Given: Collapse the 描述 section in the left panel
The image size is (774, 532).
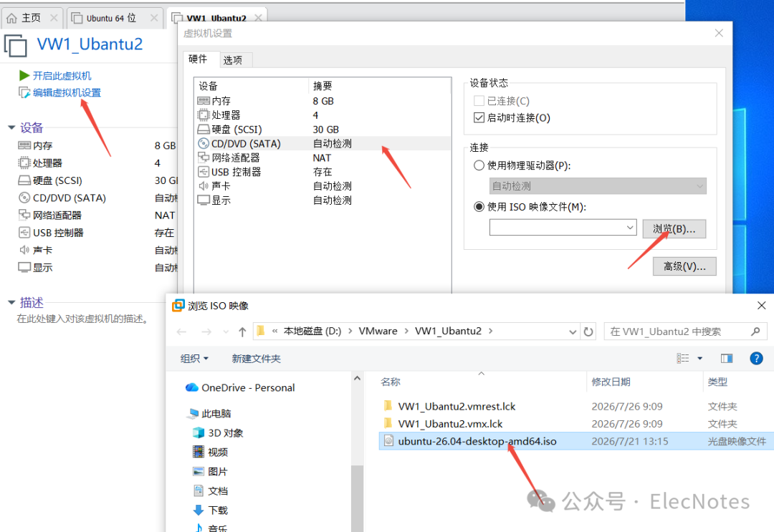Looking at the screenshot, I should 11,302.
